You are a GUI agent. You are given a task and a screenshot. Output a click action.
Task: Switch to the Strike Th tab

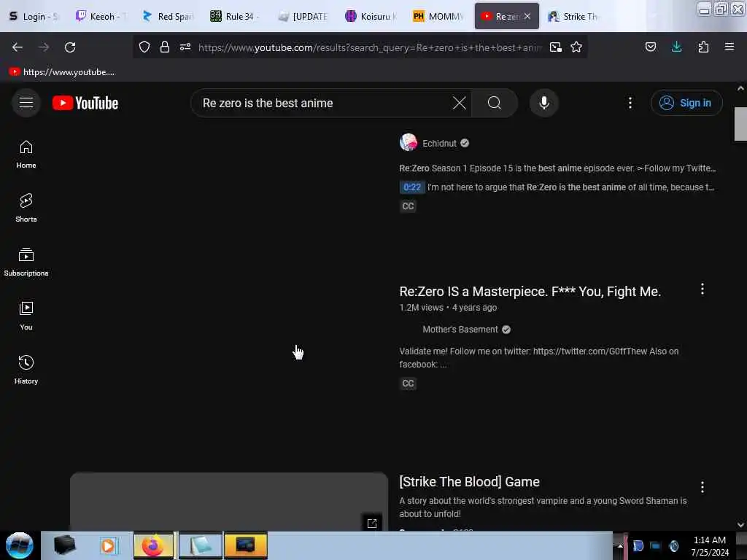573,17
